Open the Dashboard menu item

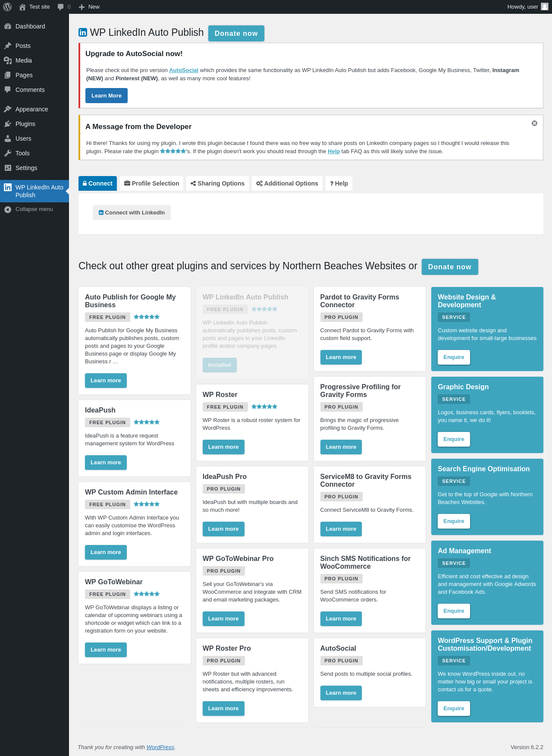pos(34,26)
